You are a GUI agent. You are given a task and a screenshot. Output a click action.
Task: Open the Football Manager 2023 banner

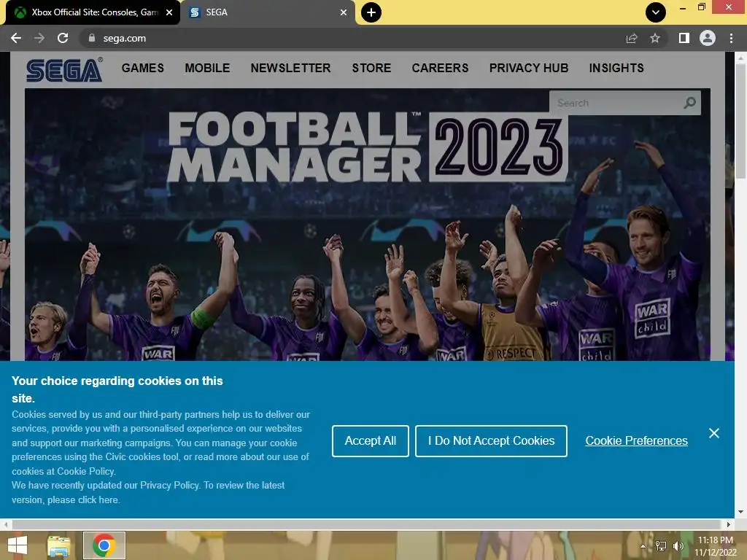click(x=368, y=225)
